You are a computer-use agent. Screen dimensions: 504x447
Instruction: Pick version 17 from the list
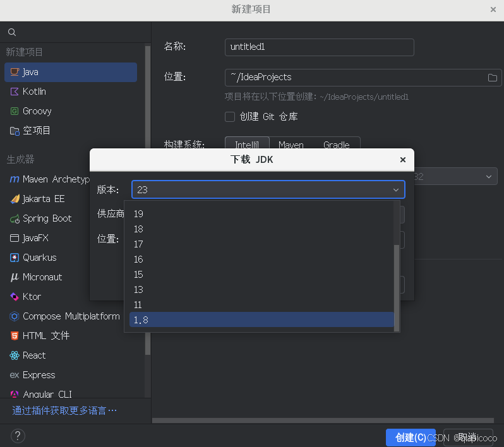261,244
